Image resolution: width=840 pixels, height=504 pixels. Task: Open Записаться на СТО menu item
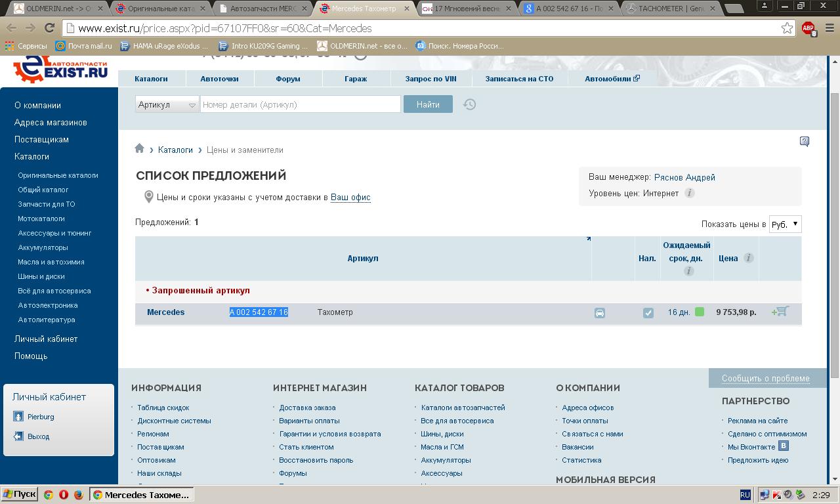pos(519,79)
